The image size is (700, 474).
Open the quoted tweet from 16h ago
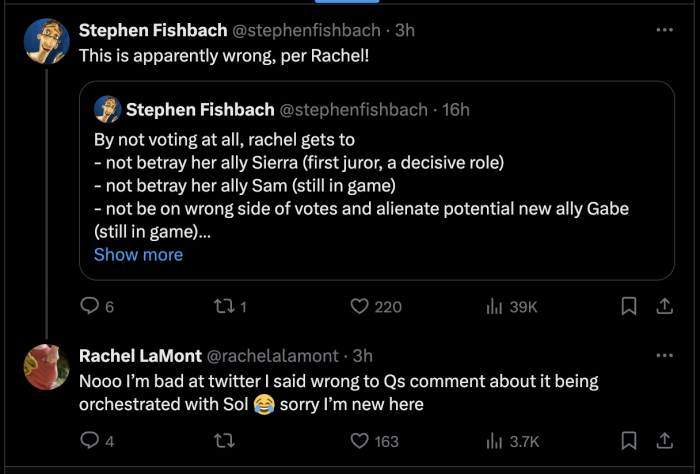tap(377, 181)
